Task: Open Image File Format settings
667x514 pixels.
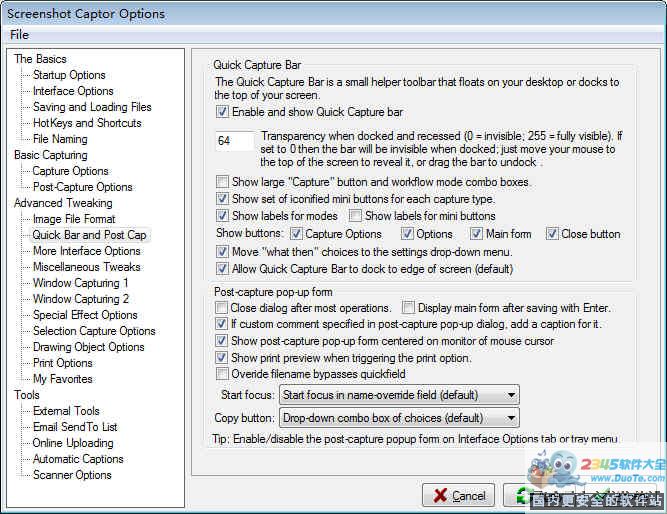Action: point(74,219)
